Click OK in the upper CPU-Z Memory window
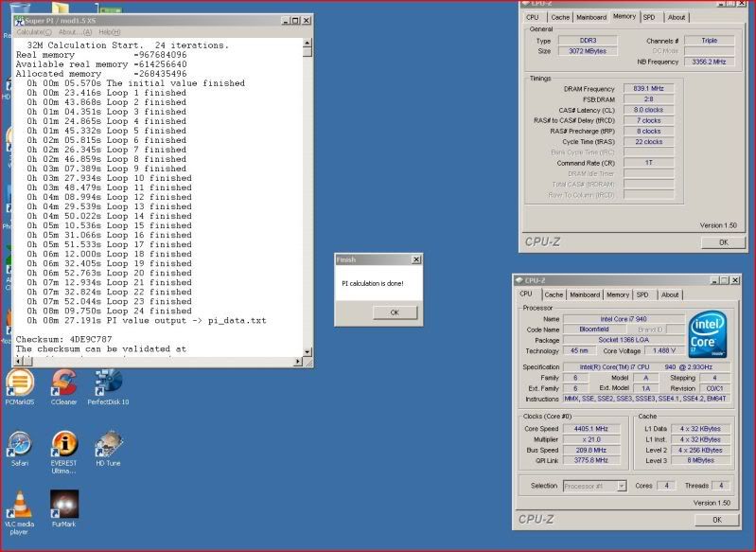This screenshot has height=552, width=756. 723,242
